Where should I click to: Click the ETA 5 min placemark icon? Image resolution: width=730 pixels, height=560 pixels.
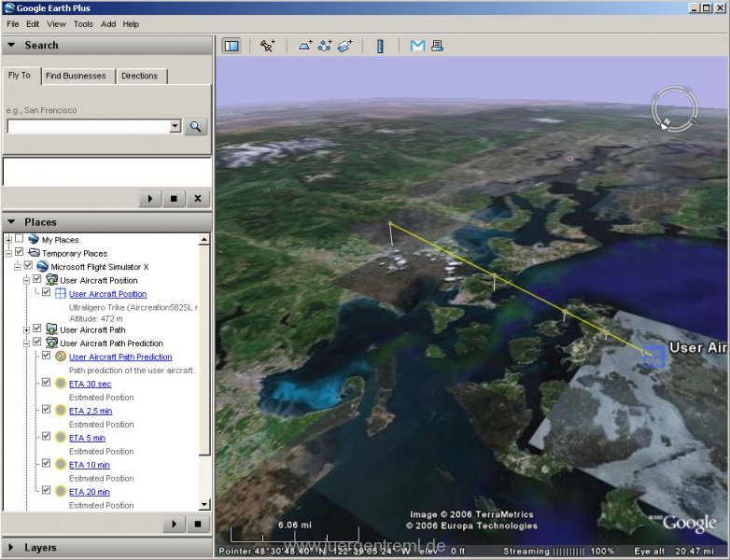coord(61,438)
